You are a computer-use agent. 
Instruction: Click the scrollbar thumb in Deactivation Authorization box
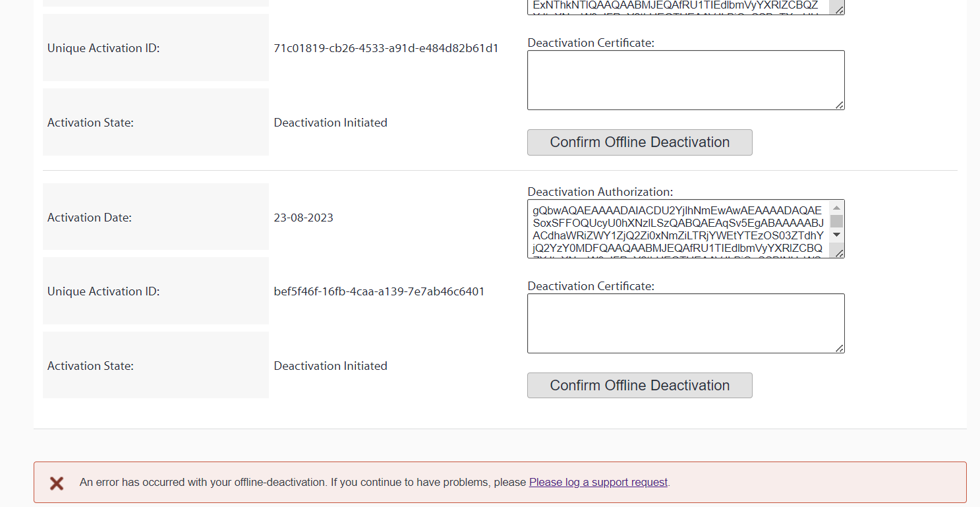click(836, 222)
